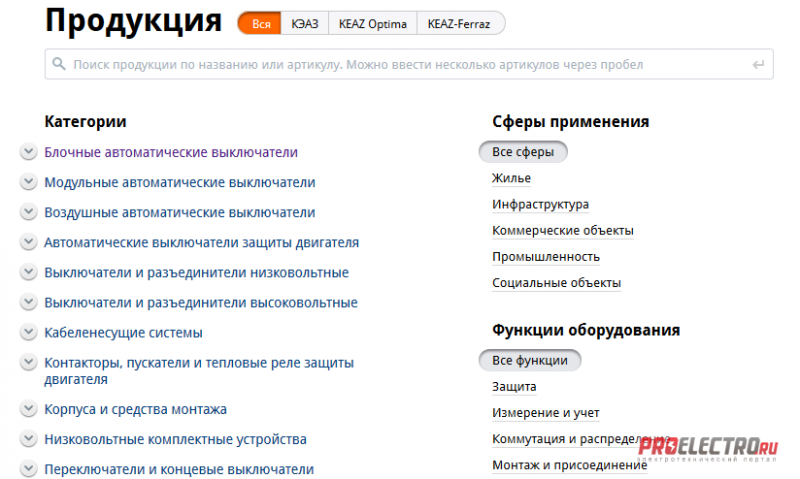Viewport: 800px width, 479px height.
Task: Click the enter arrow icon in search field
Action: point(758,65)
